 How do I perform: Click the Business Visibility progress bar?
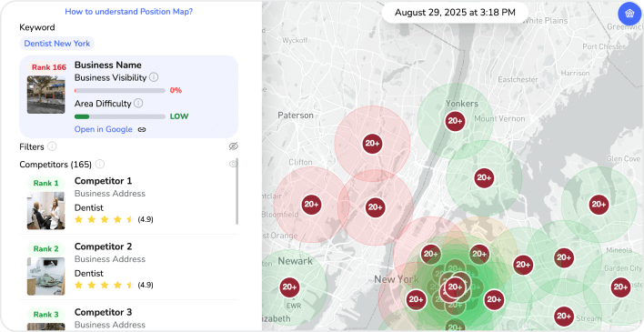(120, 90)
